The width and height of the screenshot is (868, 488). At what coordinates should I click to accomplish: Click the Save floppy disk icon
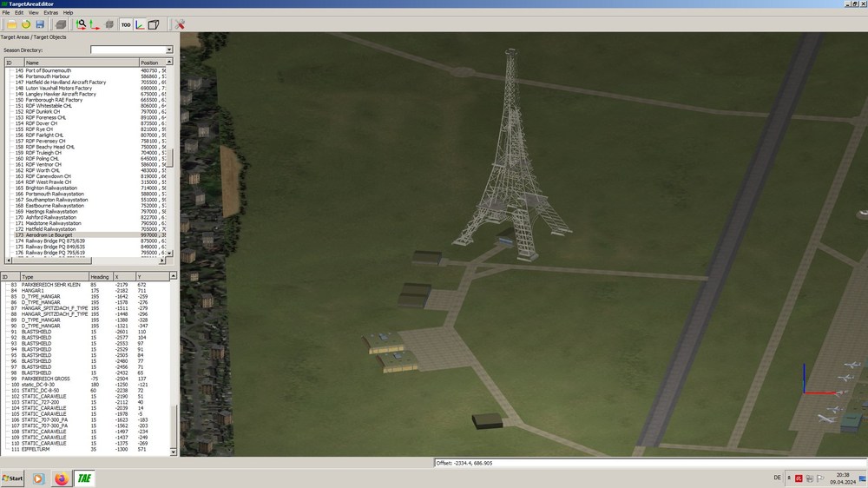pos(40,24)
